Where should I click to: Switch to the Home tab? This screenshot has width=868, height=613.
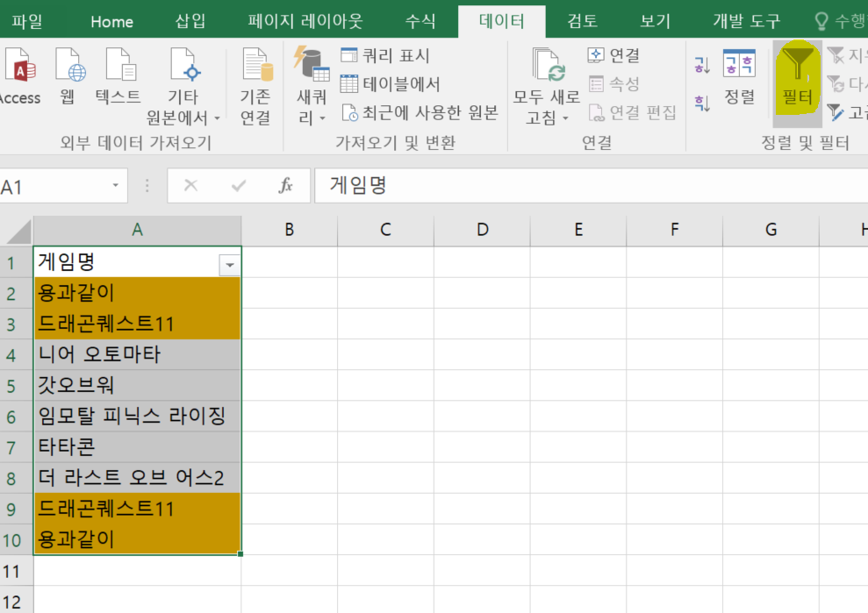(111, 22)
